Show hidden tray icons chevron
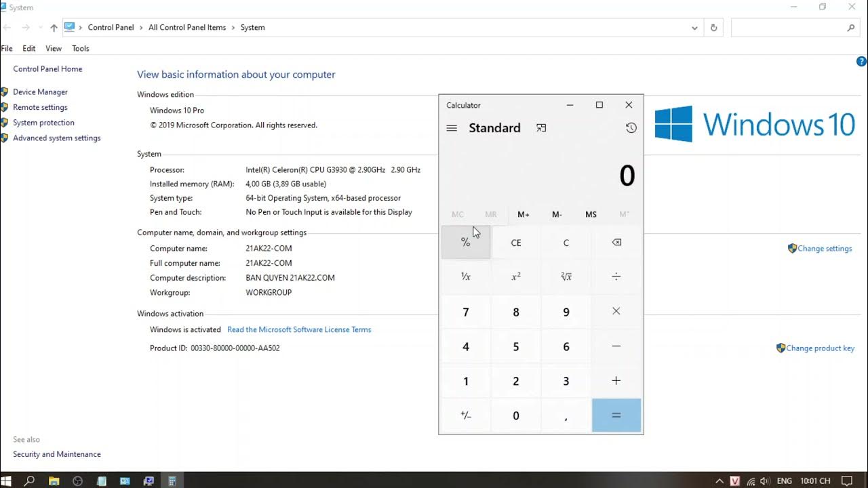Image resolution: width=868 pixels, height=488 pixels. [719, 481]
